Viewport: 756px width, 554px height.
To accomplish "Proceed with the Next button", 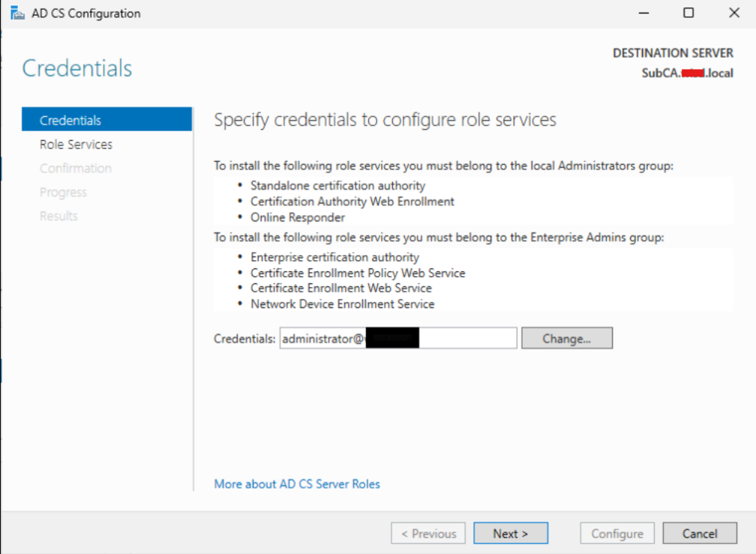I will (511, 534).
